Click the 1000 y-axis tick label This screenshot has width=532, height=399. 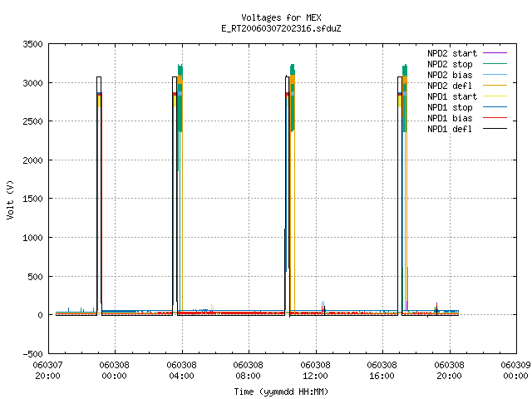point(32,239)
